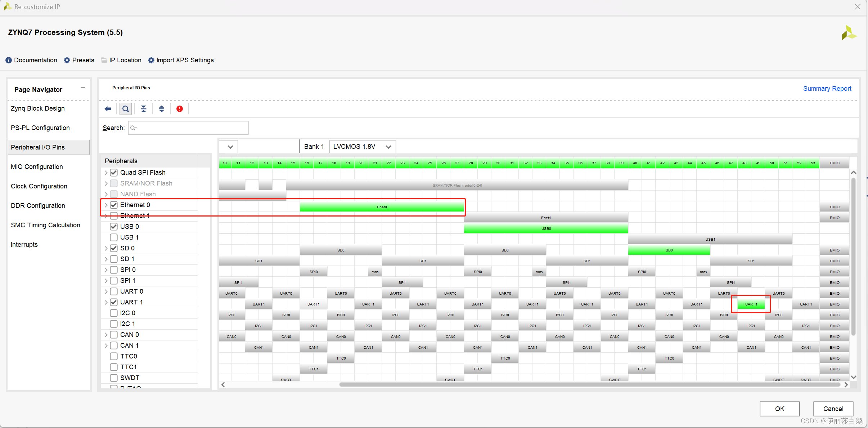Click the gray USB1 pin assignment bar
Screen dimensions: 868x428
point(710,239)
